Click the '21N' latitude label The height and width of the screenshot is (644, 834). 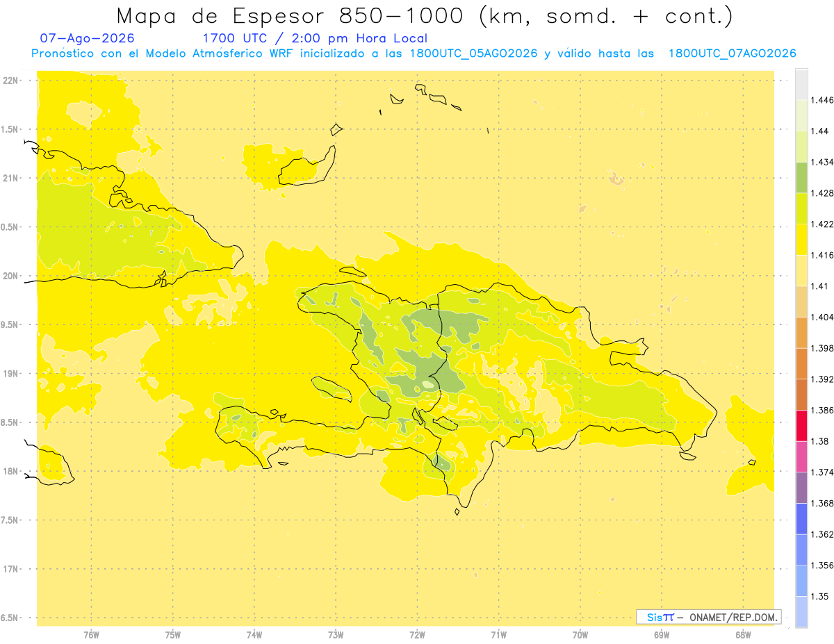12,178
